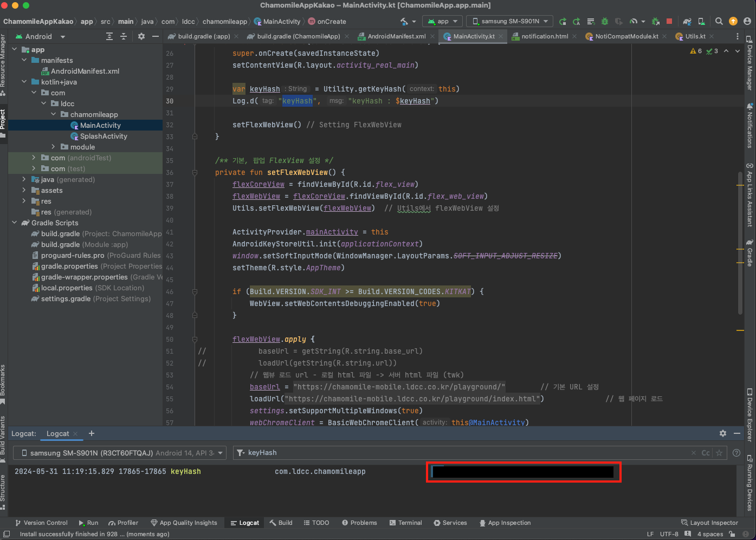This screenshot has height=540, width=756.
Task: Open App Quality Insights panel
Action: (184, 523)
